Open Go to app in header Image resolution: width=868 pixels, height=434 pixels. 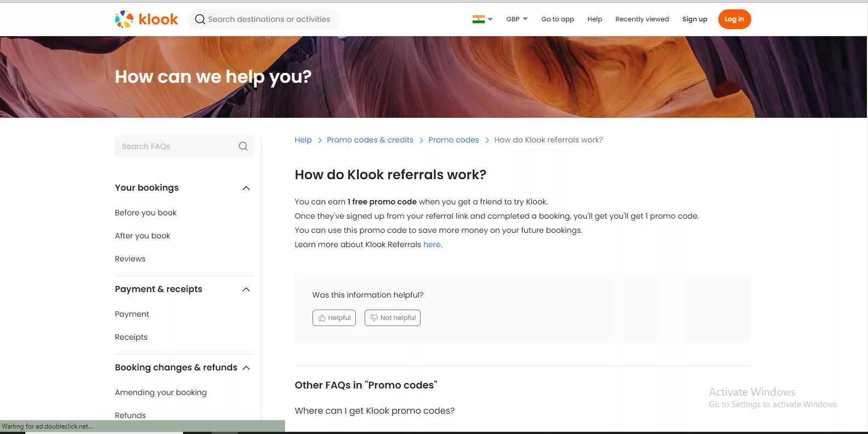point(558,19)
